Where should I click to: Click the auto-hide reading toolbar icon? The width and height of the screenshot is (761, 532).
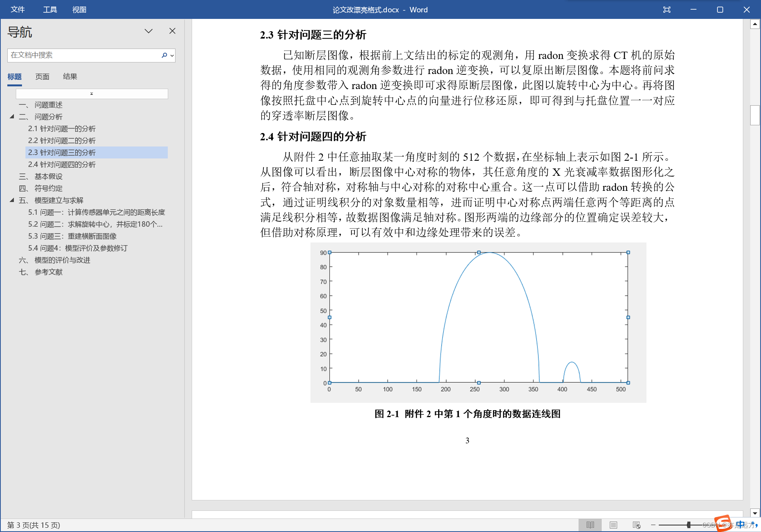coord(667,10)
